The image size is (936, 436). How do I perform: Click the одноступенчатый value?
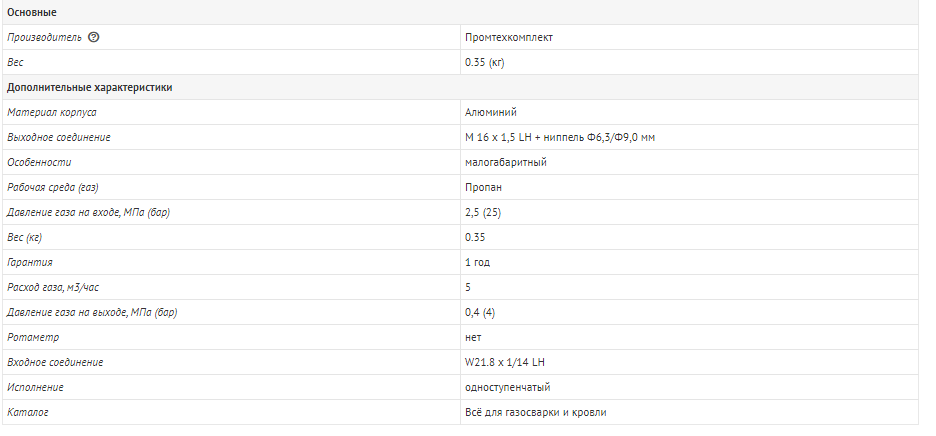point(507,388)
